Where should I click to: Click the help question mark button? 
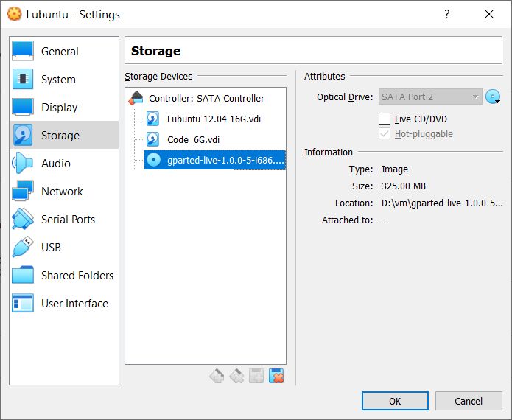coord(447,14)
